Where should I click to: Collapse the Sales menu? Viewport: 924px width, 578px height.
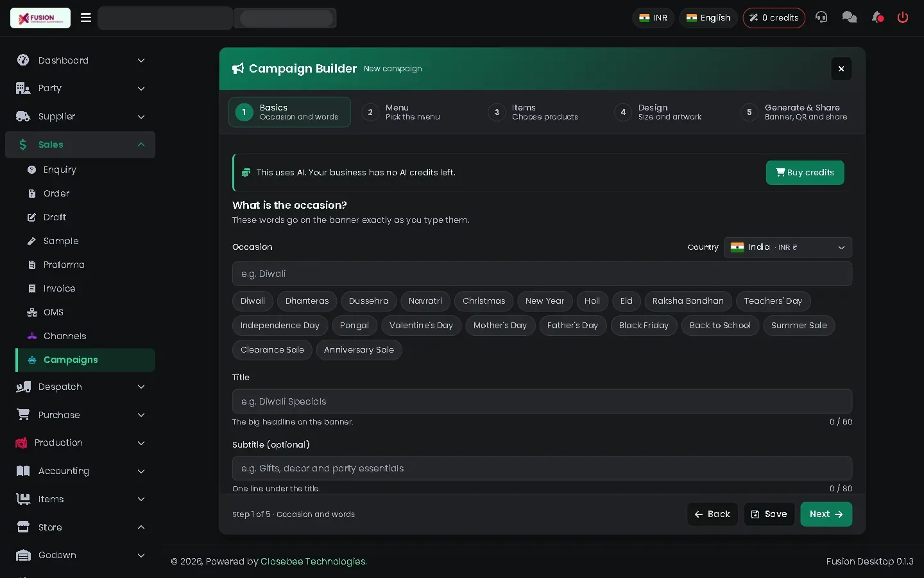point(80,144)
